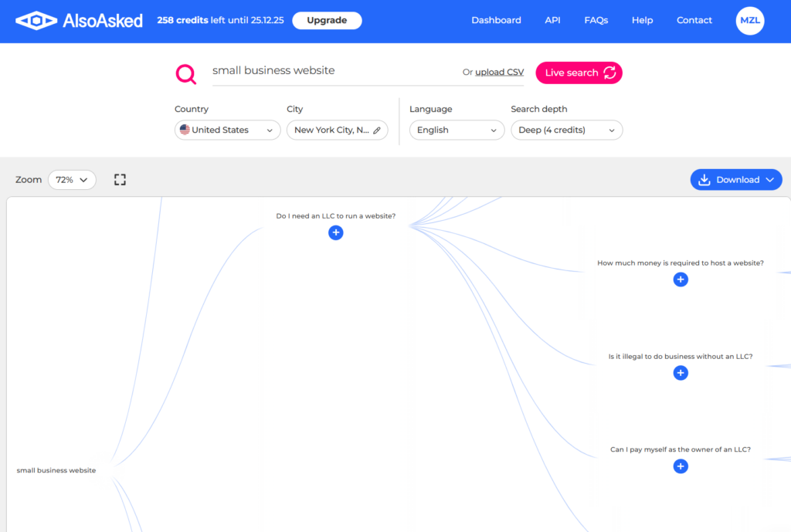The image size is (791, 532).
Task: Open the Language dropdown set to English
Action: point(457,130)
